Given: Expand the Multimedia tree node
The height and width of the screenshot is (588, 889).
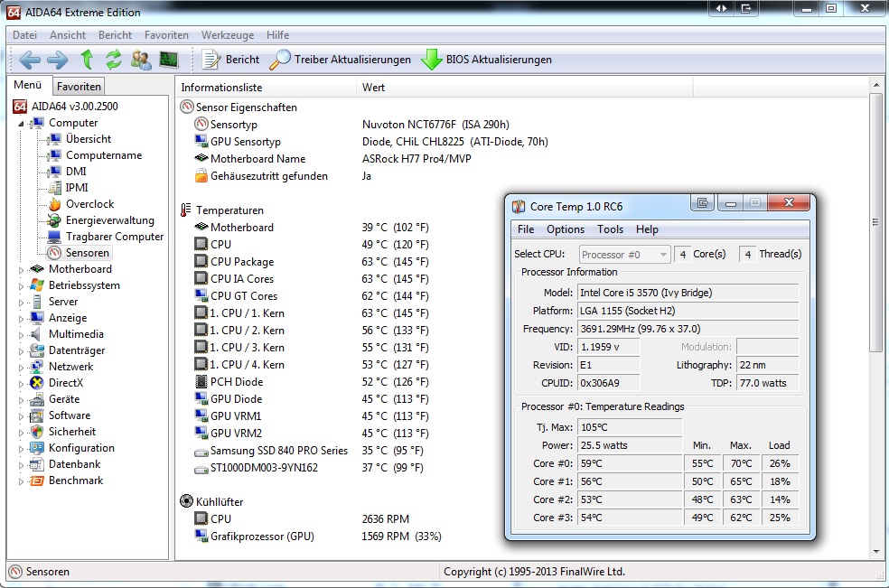Looking at the screenshot, I should click(x=21, y=335).
